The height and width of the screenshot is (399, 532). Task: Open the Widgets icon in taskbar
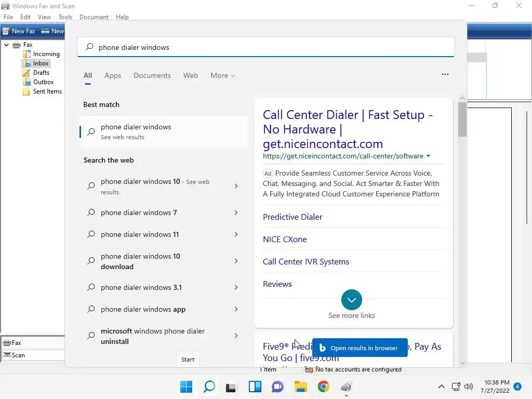(x=255, y=387)
